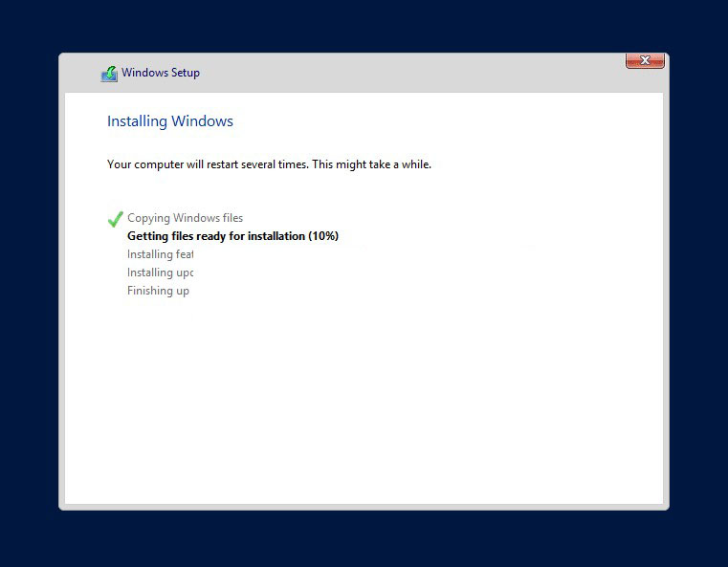
Task: Click the 'Installing Windows' heading
Action: pyautogui.click(x=170, y=121)
